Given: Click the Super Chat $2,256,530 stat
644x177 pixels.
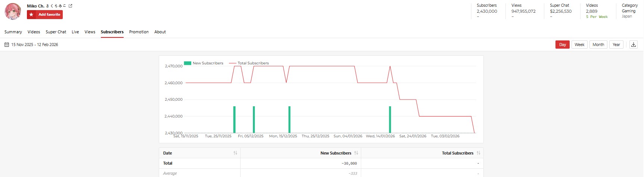Looking at the screenshot, I should 561,10.
